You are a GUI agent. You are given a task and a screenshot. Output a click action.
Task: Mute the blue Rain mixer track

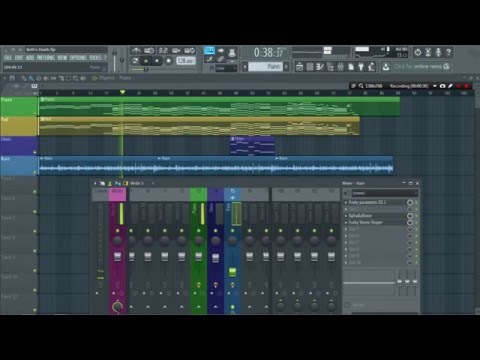click(232, 231)
